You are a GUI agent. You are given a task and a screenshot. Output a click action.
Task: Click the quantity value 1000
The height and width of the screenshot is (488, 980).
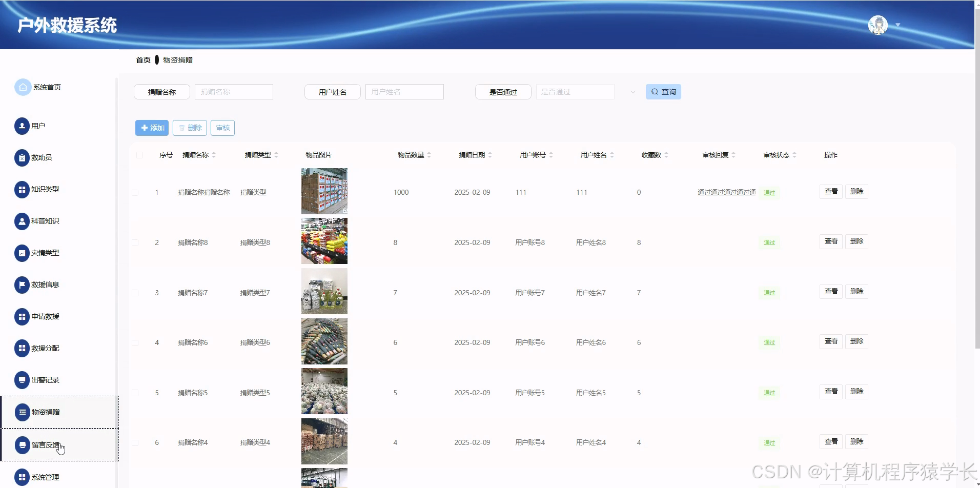(x=401, y=193)
